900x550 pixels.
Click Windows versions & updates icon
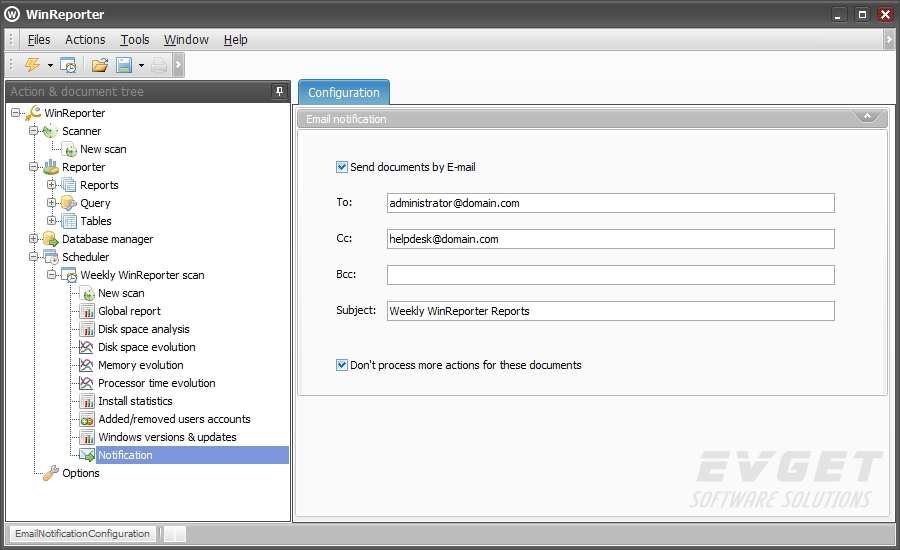(x=87, y=437)
